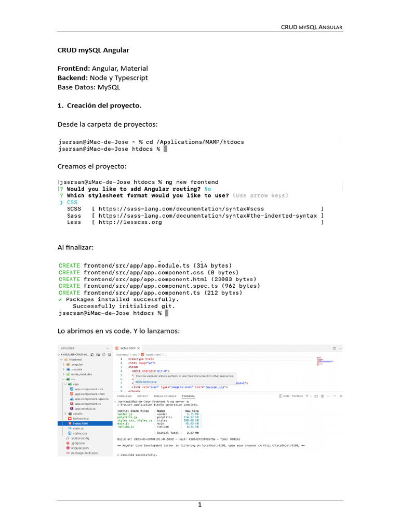Screen dimensions: 399x532
Task: Click polyfills.js in terminal output
Action: (127, 417)
